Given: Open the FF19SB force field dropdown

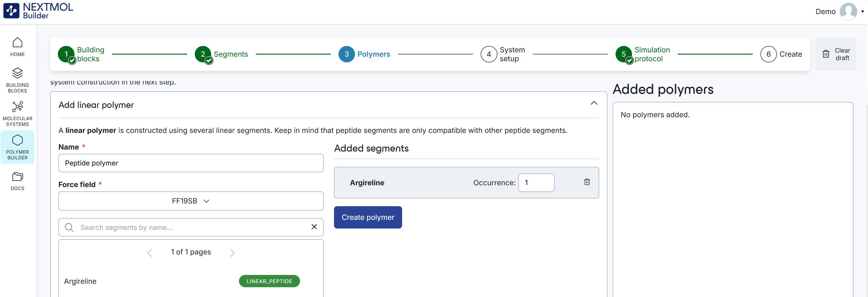Looking at the screenshot, I should 191,201.
